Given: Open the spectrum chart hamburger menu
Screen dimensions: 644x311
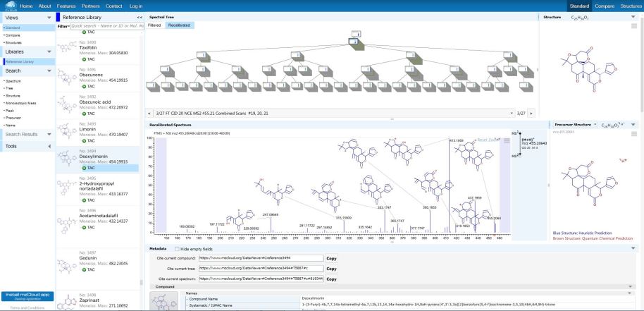Looking at the screenshot, I should (x=504, y=141).
